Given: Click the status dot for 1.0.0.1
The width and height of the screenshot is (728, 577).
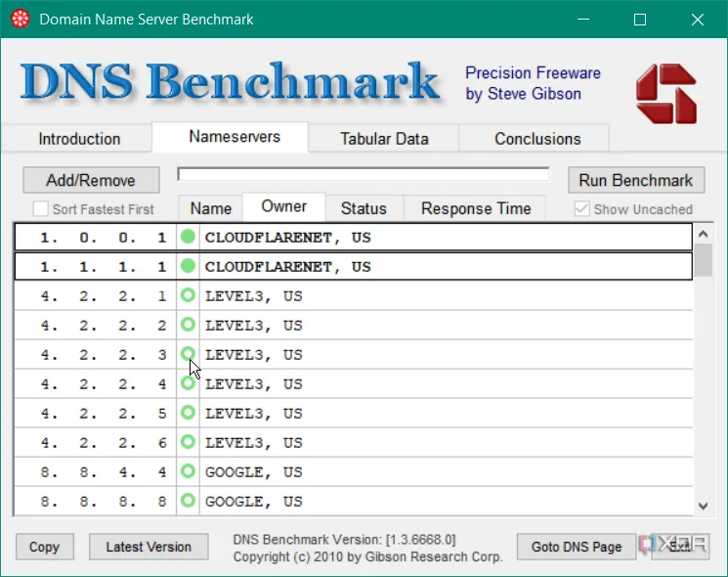Looking at the screenshot, I should point(188,237).
